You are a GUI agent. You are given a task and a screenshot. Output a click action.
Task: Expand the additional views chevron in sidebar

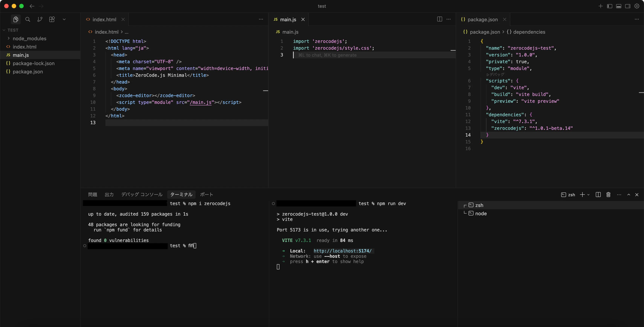pos(64,19)
